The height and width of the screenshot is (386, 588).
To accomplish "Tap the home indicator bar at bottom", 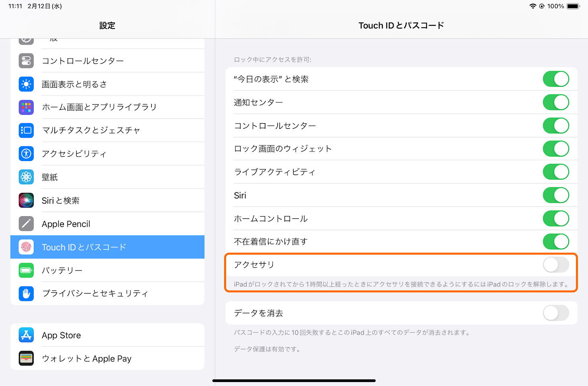I will tap(294, 380).
